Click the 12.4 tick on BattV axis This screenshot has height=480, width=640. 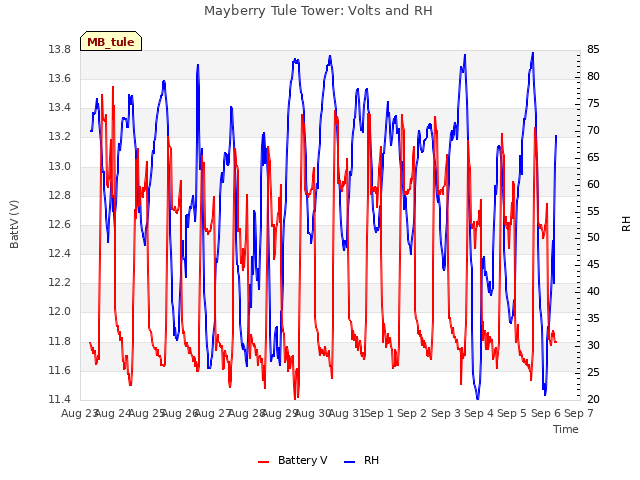[60, 253]
